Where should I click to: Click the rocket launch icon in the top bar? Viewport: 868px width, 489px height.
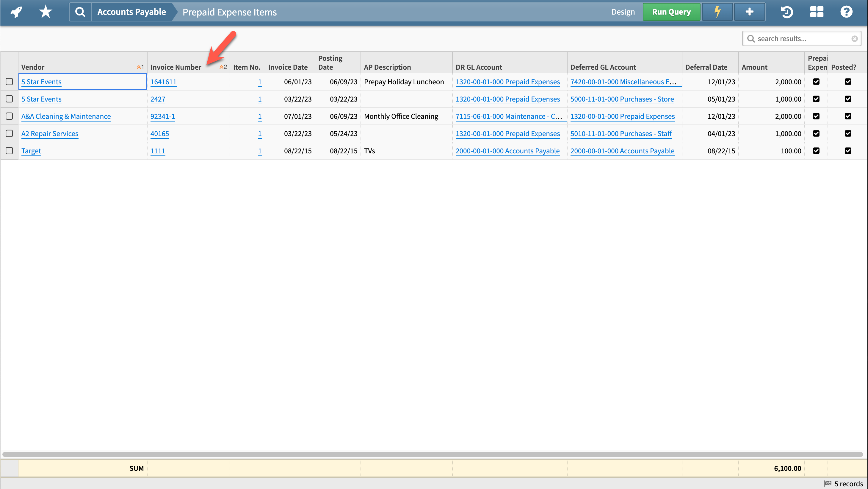click(16, 12)
